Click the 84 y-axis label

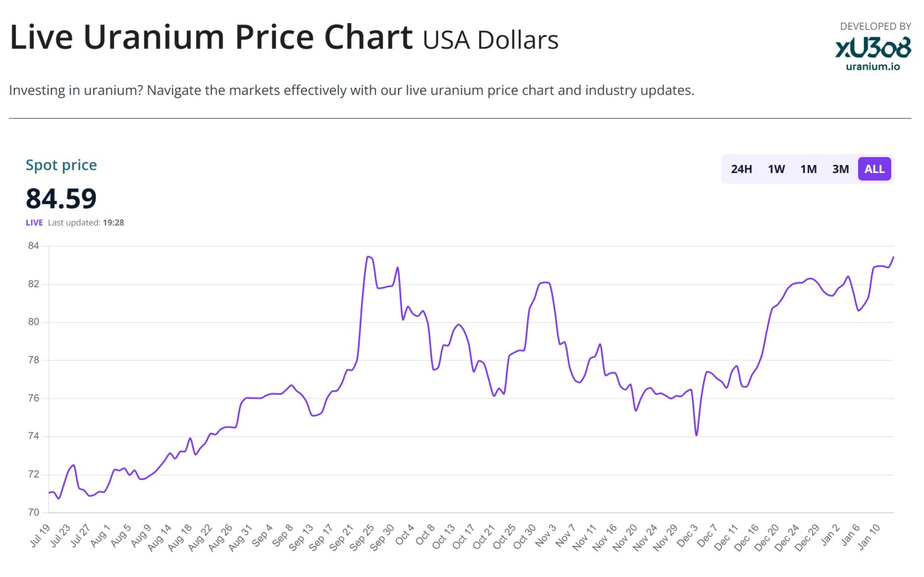34,246
